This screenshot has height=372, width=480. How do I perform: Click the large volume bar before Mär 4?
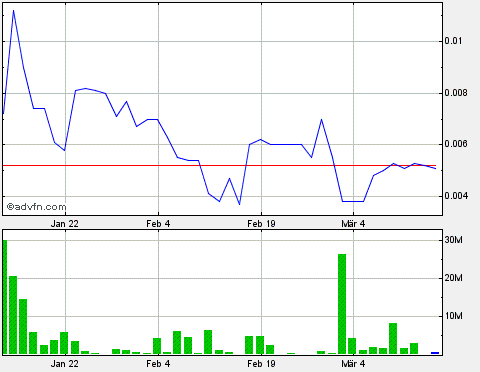(342, 304)
